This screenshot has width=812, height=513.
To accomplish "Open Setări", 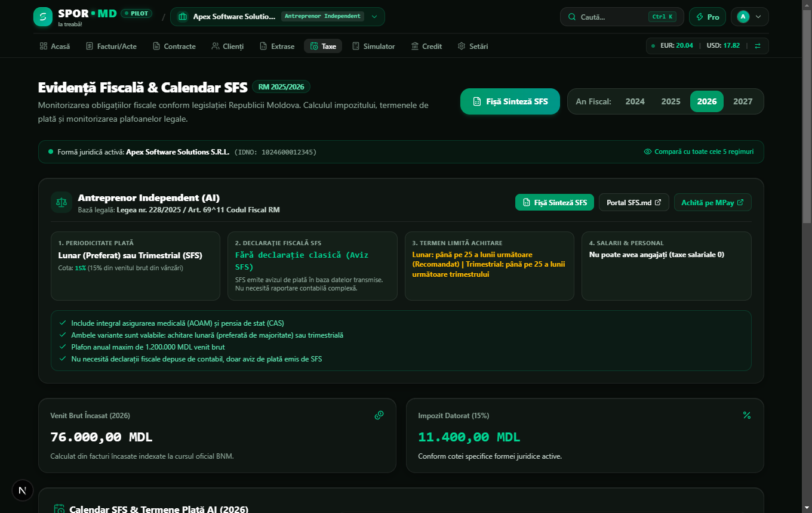I will coord(473,46).
